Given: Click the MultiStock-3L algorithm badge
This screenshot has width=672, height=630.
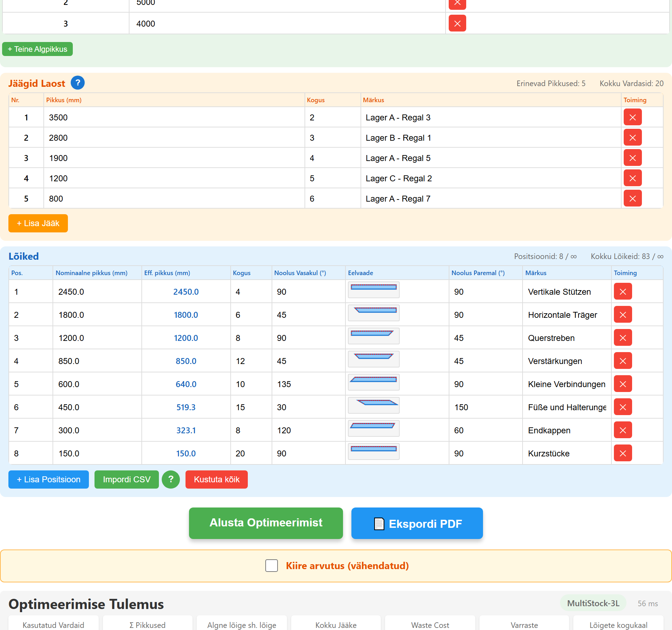Looking at the screenshot, I should (x=593, y=603).
